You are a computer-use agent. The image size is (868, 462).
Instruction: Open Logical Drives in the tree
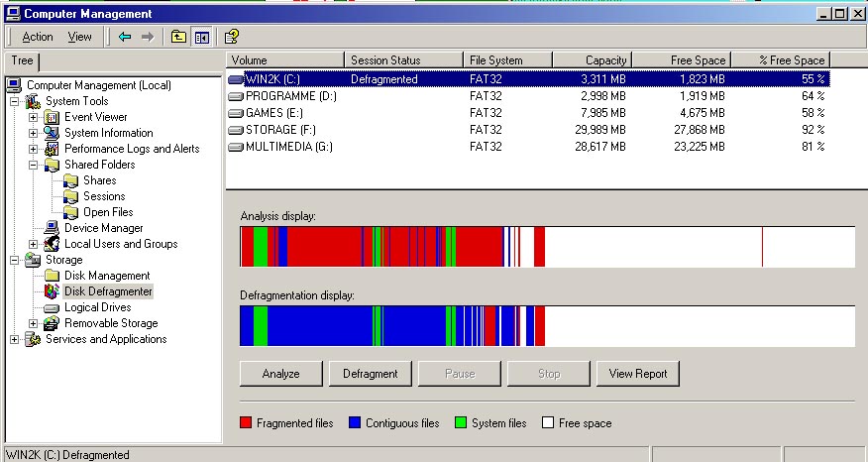pyautogui.click(x=97, y=307)
